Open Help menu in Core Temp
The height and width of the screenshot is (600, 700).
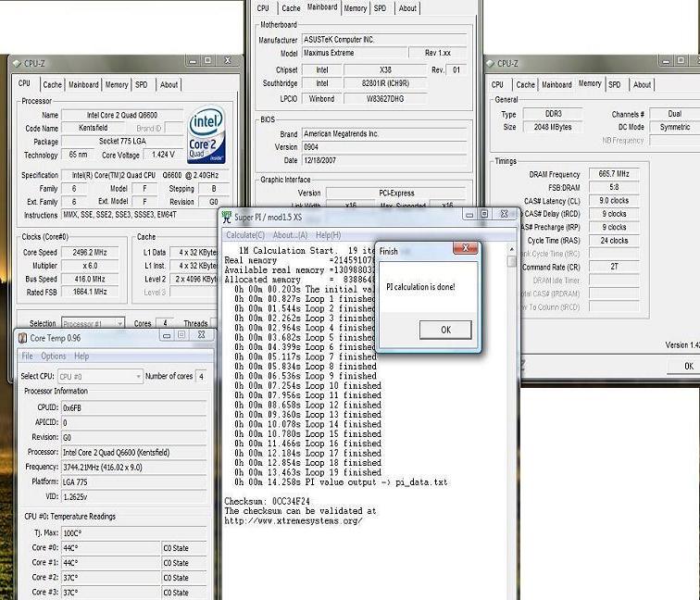(x=81, y=356)
